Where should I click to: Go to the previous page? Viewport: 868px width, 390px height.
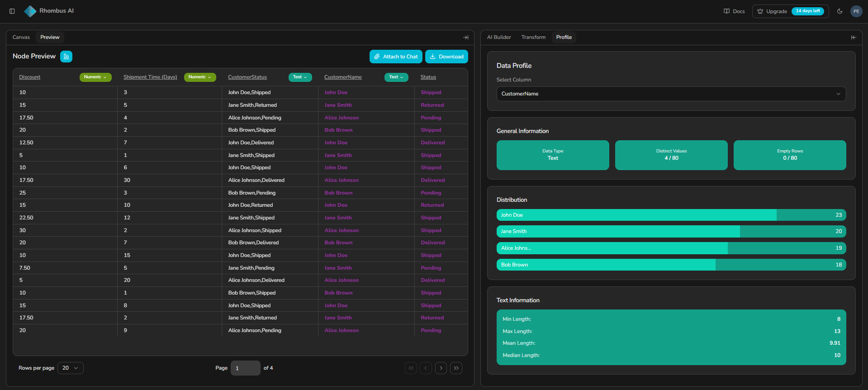coord(426,368)
